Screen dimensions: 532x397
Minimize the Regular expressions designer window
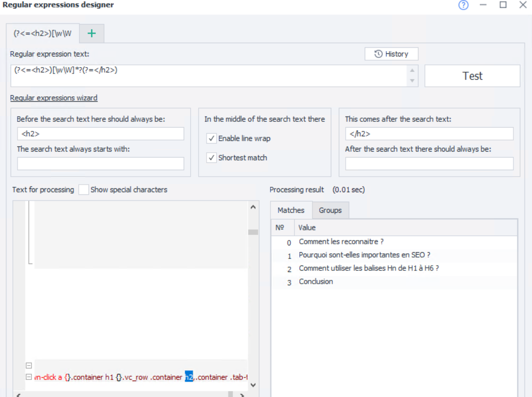483,5
